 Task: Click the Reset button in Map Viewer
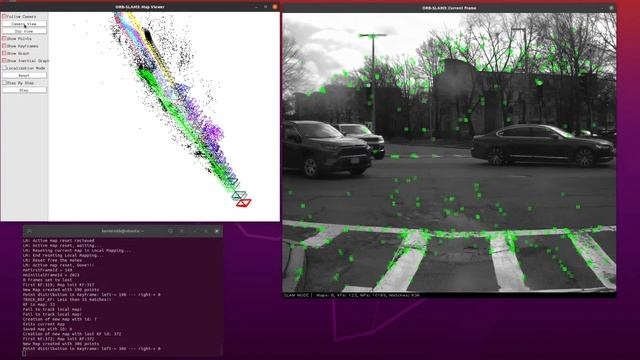pyautogui.click(x=24, y=76)
